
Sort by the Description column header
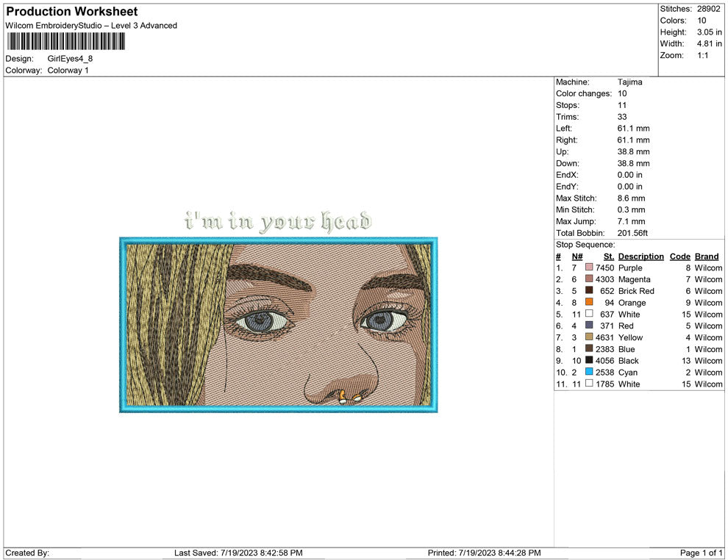click(640, 256)
